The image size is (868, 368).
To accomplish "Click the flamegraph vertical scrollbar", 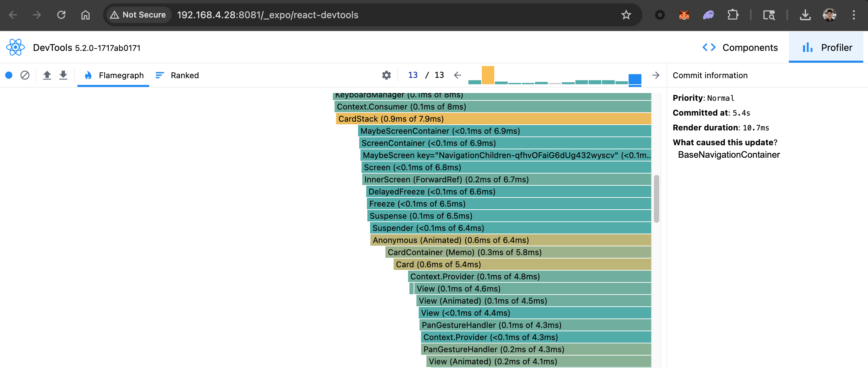I will (x=656, y=199).
